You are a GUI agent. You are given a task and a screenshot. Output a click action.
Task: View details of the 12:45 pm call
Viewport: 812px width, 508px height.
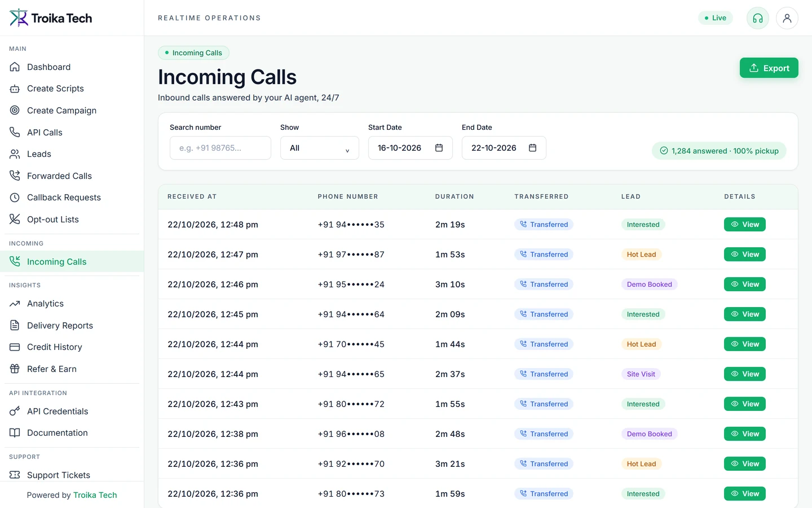[x=745, y=314]
